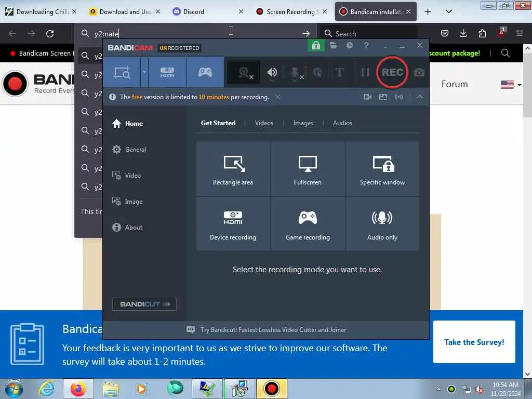
Task: Click the BANDICUT button
Action: click(144, 304)
